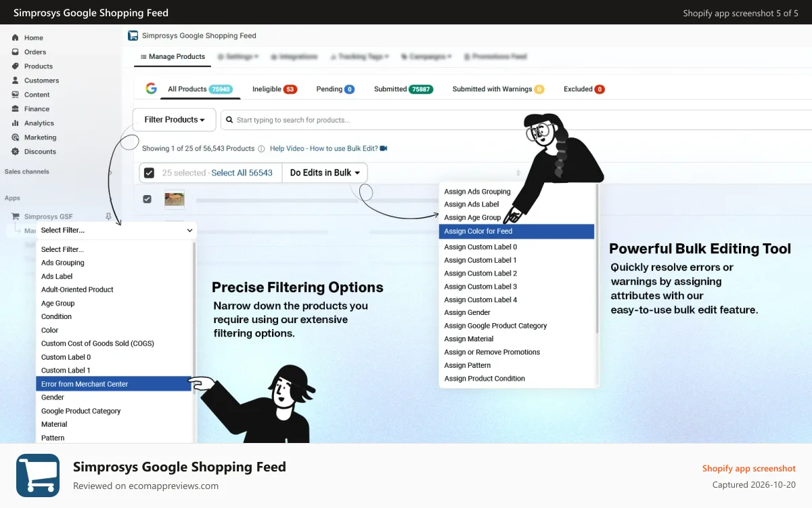
Task: Open the Do Edits in Bulk dropdown
Action: (x=325, y=173)
